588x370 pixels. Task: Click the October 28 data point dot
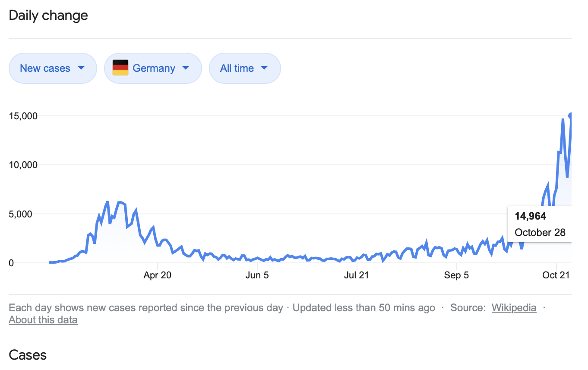pos(571,116)
